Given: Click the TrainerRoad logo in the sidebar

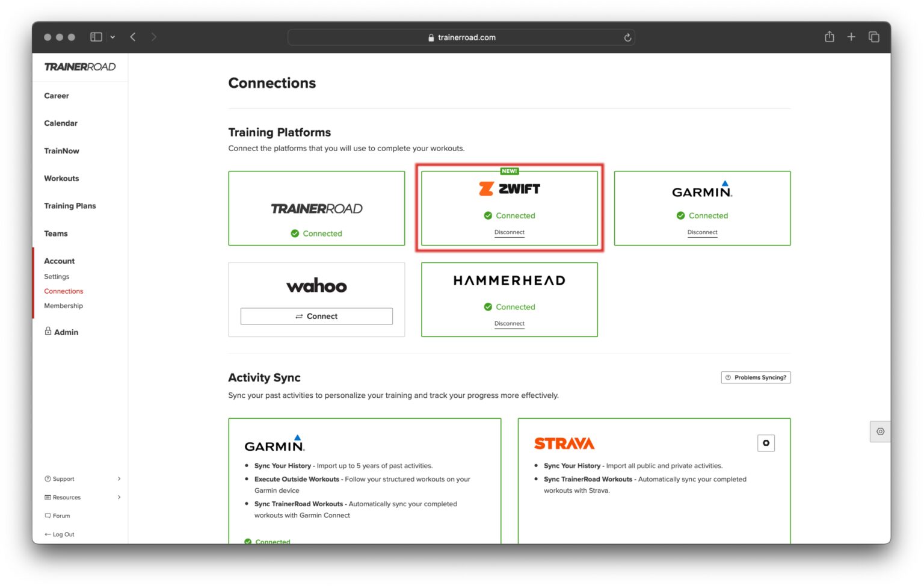Looking at the screenshot, I should tap(80, 67).
